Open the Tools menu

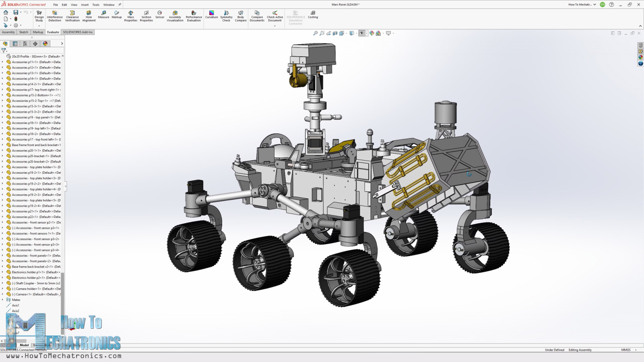click(x=95, y=4)
